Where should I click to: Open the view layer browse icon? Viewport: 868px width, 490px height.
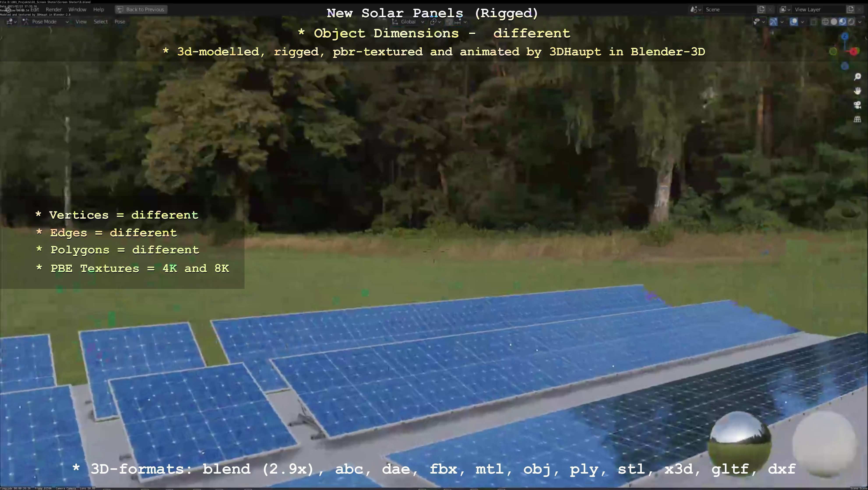785,9
